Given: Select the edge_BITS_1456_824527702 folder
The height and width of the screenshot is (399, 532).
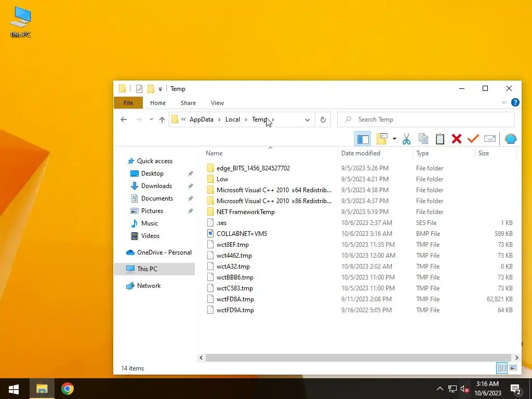Looking at the screenshot, I should tap(253, 168).
